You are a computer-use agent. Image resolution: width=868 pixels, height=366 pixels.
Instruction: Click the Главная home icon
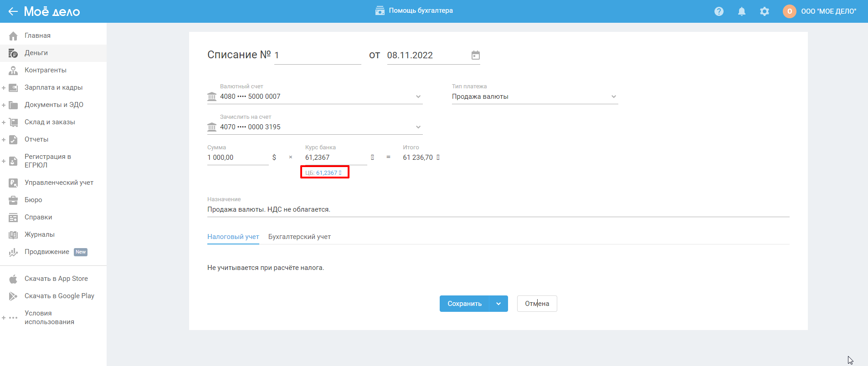coord(13,36)
